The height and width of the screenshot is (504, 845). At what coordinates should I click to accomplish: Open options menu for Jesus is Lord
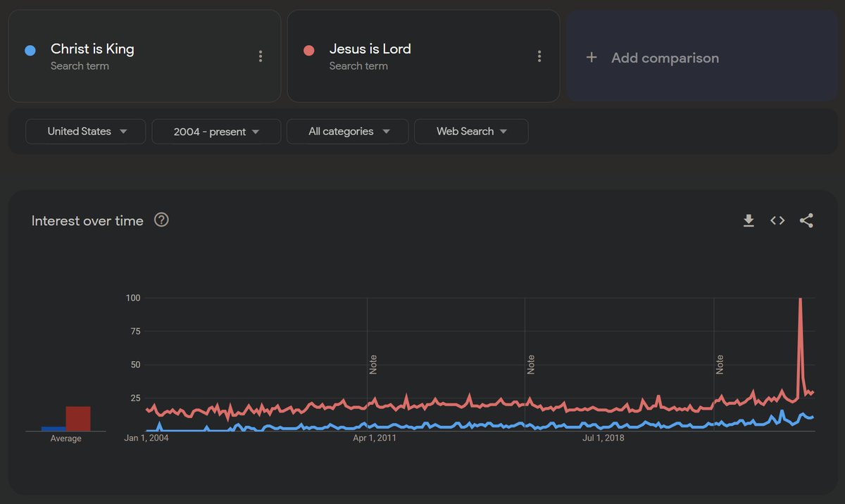[539, 56]
